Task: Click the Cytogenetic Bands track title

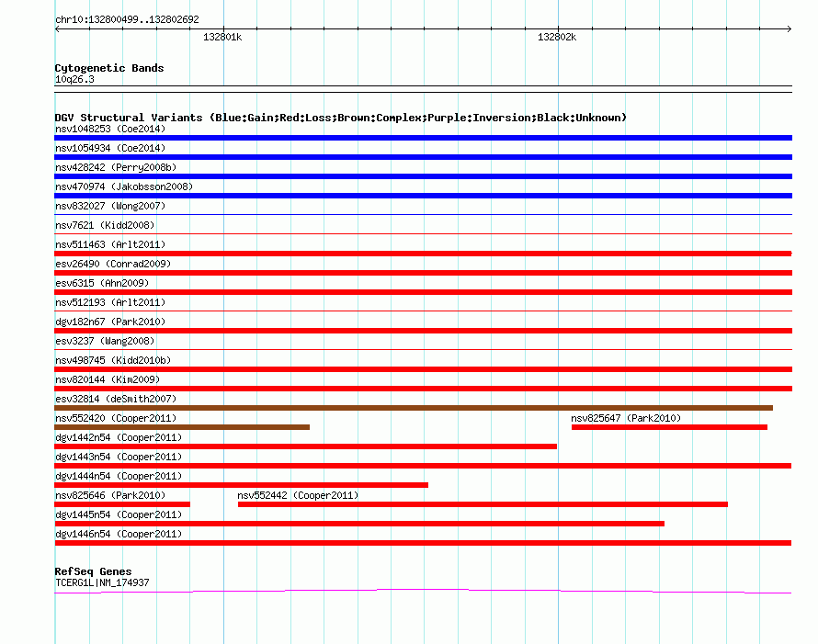Action: pyautogui.click(x=109, y=68)
